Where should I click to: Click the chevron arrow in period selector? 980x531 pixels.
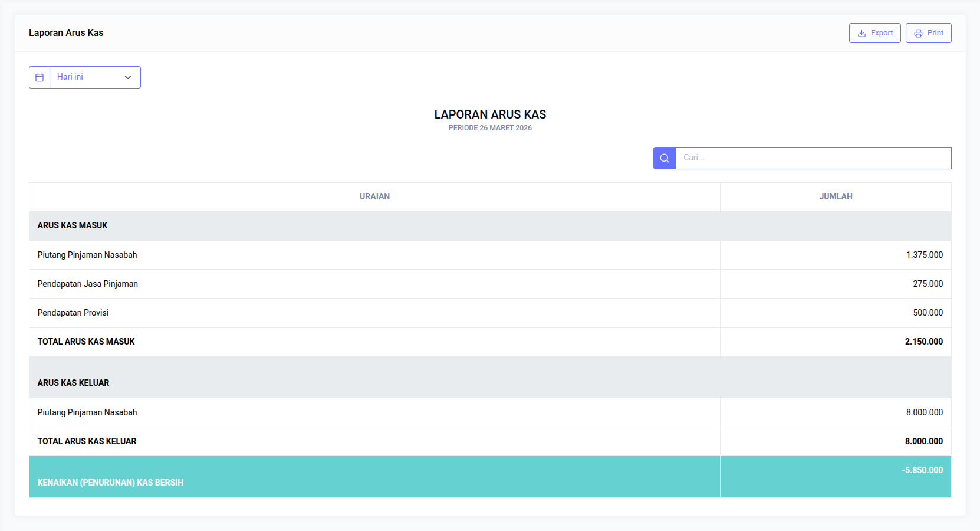pyautogui.click(x=128, y=77)
